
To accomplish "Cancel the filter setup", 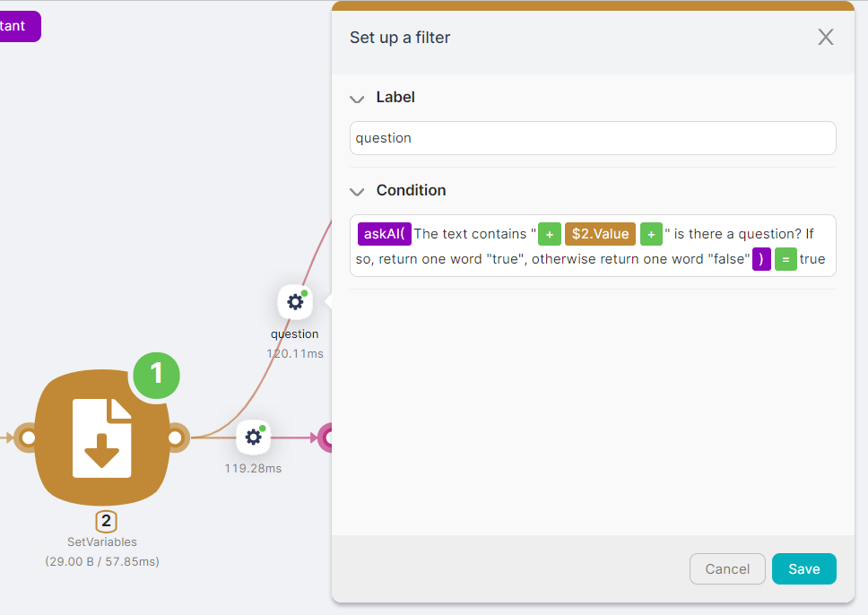I will point(727,569).
